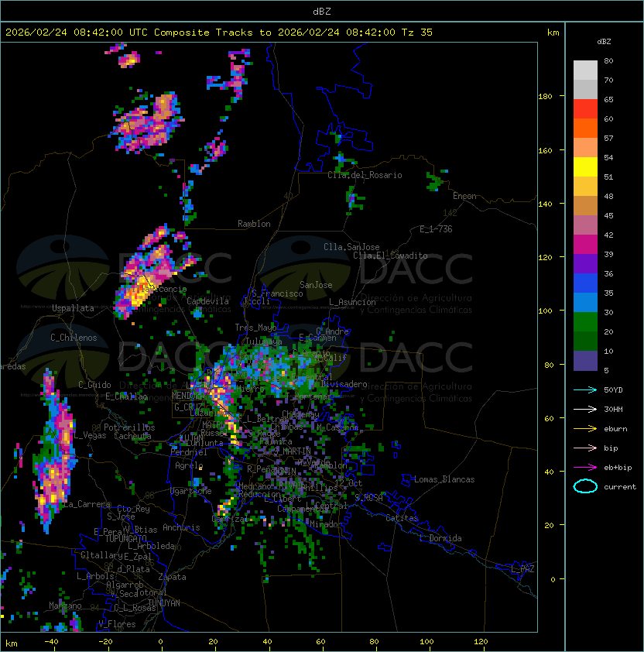Image resolution: width=644 pixels, height=652 pixels.
Task: Click the 'dBZ' title at window top
Action: pos(322,11)
